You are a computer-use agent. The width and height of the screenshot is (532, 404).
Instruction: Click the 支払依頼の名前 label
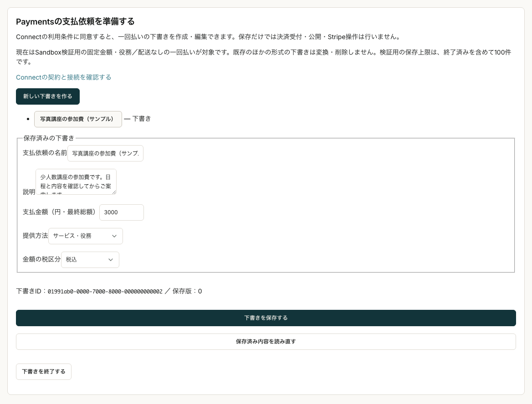[x=45, y=153]
